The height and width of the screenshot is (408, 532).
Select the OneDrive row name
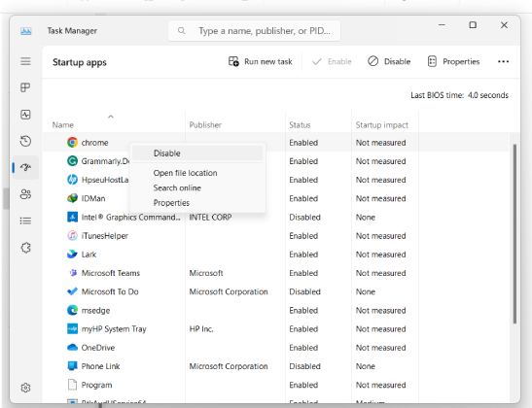tap(98, 348)
